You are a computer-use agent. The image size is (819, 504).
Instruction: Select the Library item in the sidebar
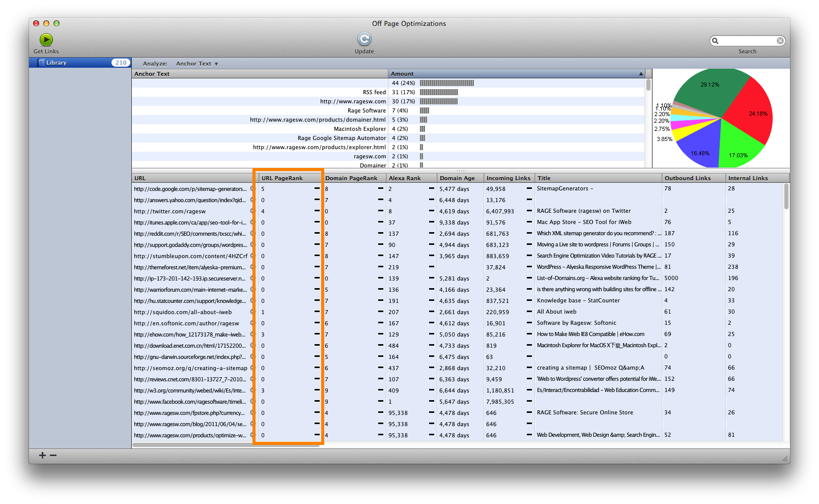pos(56,63)
